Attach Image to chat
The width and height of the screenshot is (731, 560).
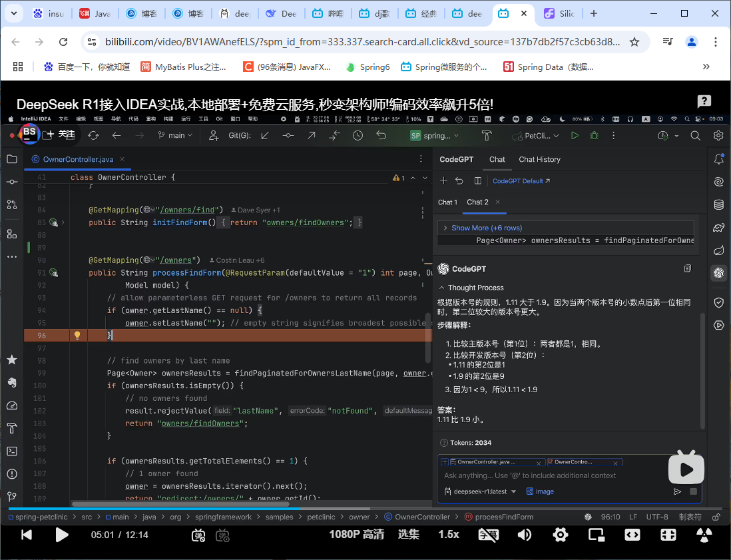(x=540, y=491)
